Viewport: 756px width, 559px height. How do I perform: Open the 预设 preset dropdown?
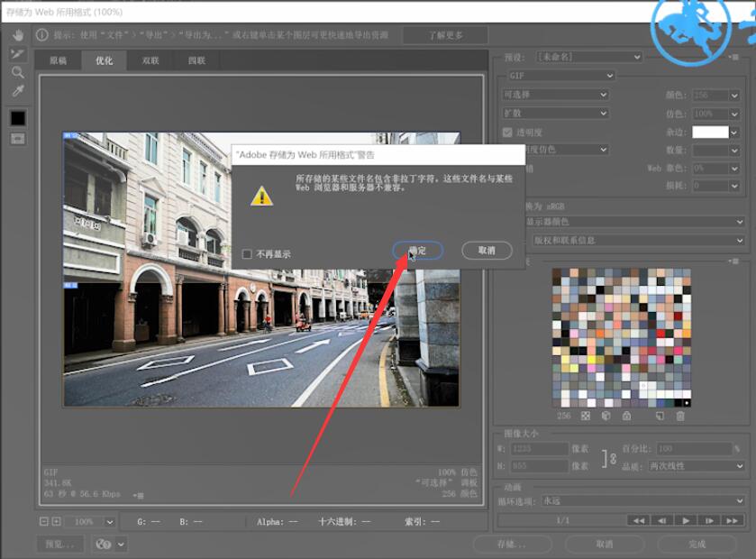pyautogui.click(x=589, y=57)
